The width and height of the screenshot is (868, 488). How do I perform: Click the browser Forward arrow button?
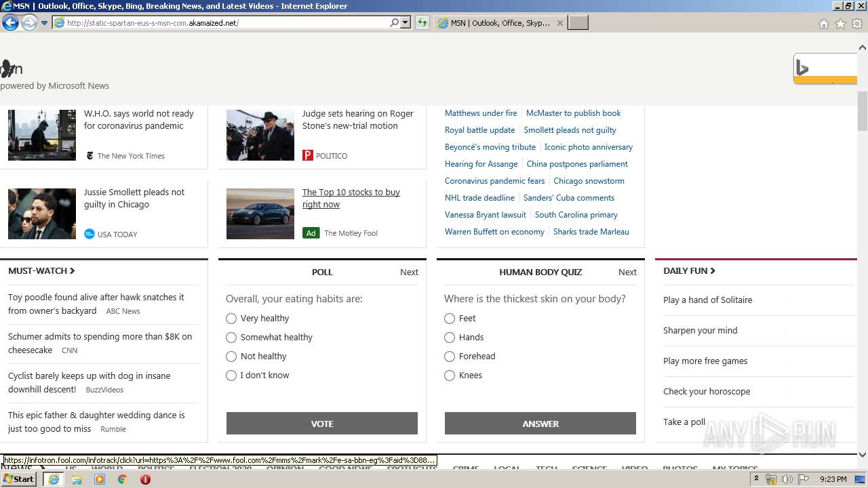pos(29,23)
